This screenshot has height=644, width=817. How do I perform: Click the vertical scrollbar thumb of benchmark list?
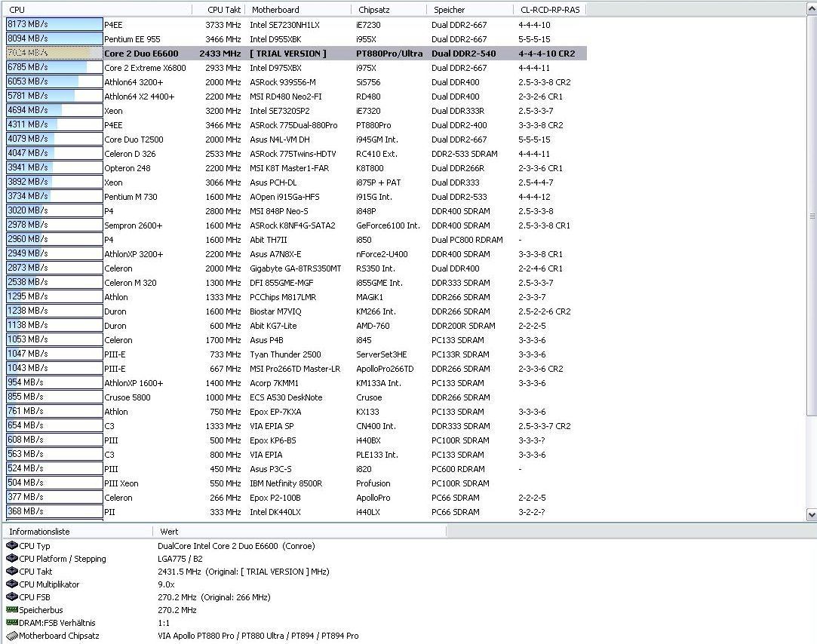point(811,215)
